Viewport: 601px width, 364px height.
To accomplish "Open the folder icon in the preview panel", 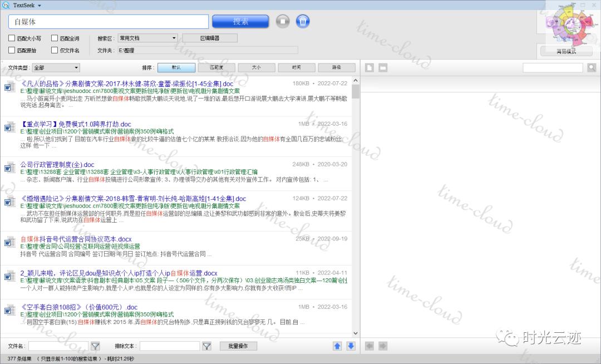I will coord(382,67).
